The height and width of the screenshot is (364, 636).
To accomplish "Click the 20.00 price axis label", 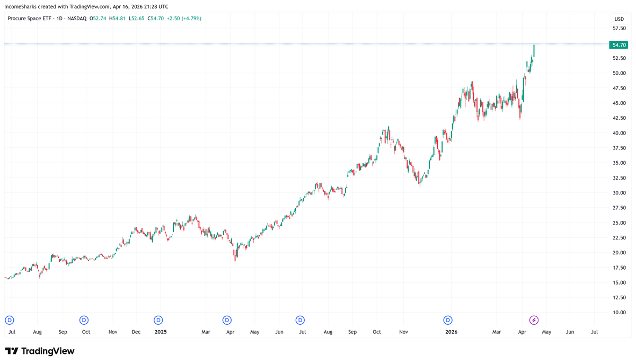I will pos(620,253).
